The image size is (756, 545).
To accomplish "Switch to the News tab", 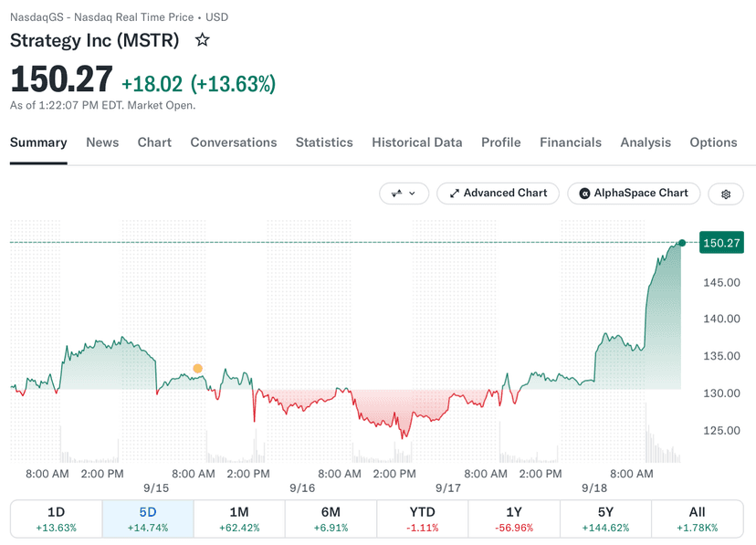I will [102, 142].
